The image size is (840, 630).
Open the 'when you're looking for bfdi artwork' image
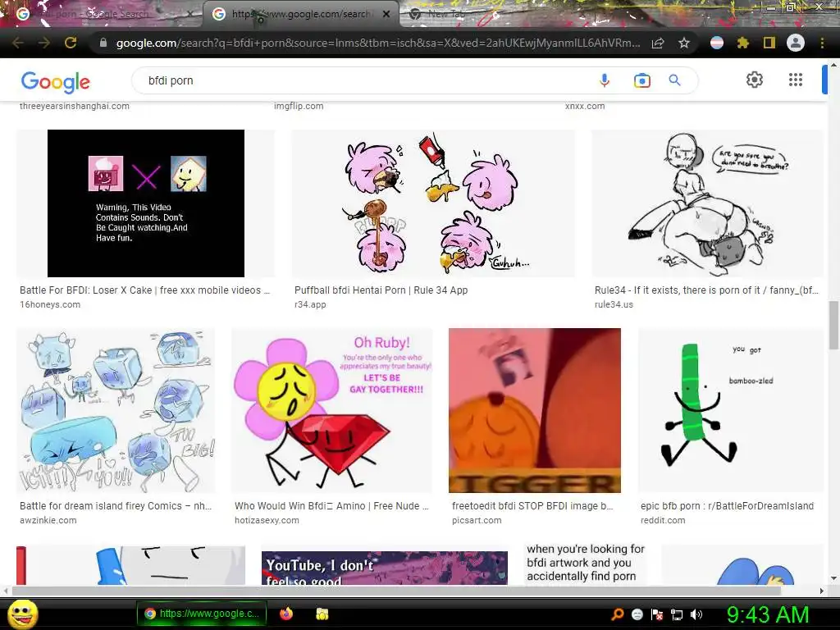coord(586,564)
